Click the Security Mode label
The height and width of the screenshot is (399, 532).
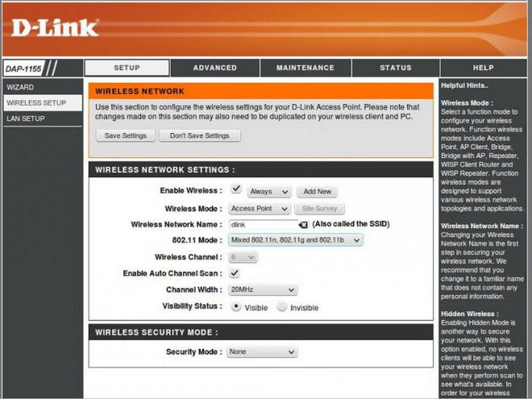tap(194, 352)
